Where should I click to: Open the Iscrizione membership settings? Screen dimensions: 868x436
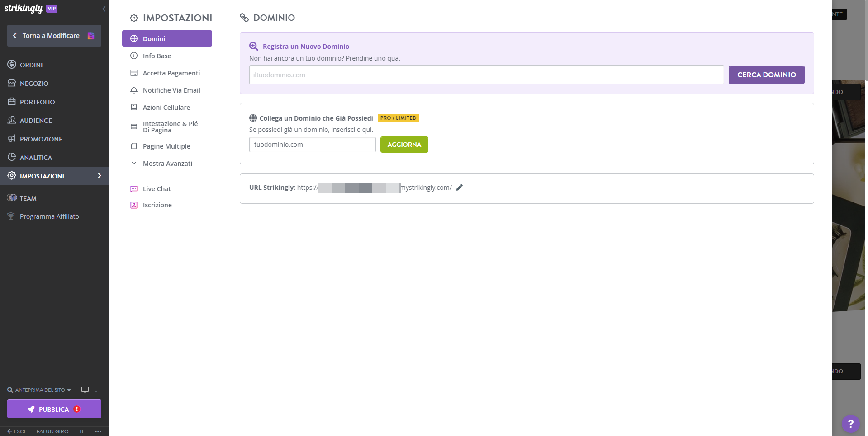[x=157, y=205]
